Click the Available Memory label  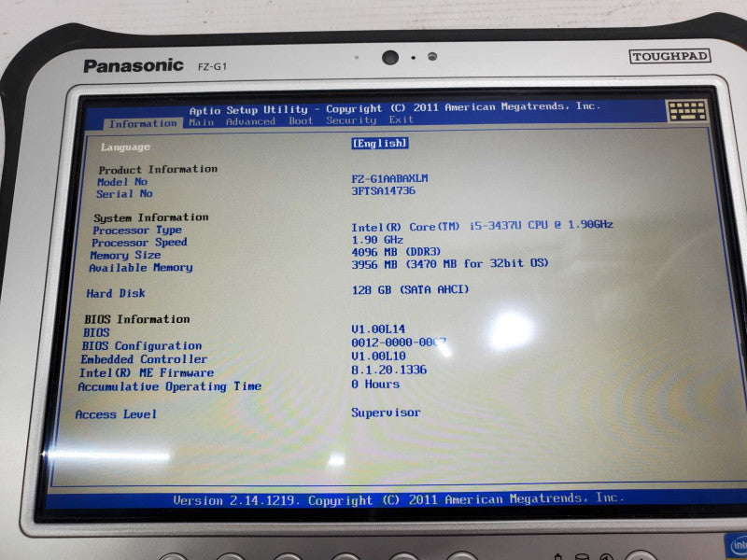[x=141, y=268]
